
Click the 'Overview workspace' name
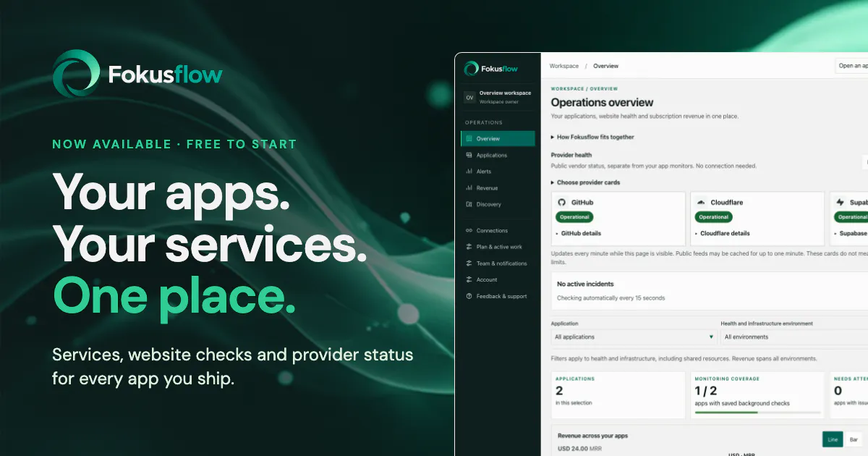505,93
